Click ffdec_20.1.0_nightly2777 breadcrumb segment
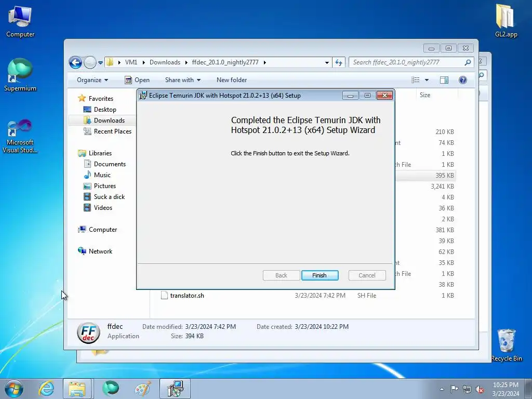Viewport: 532px width, 399px height. point(225,62)
